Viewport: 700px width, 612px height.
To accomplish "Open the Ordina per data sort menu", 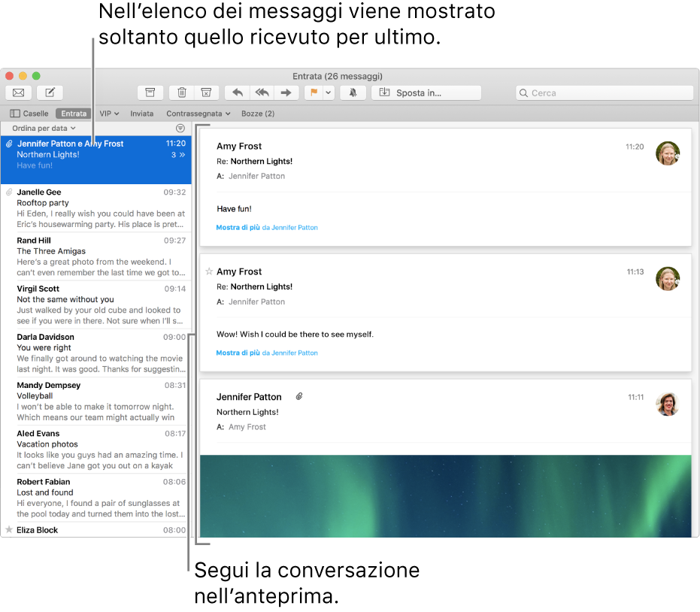I will coord(44,128).
